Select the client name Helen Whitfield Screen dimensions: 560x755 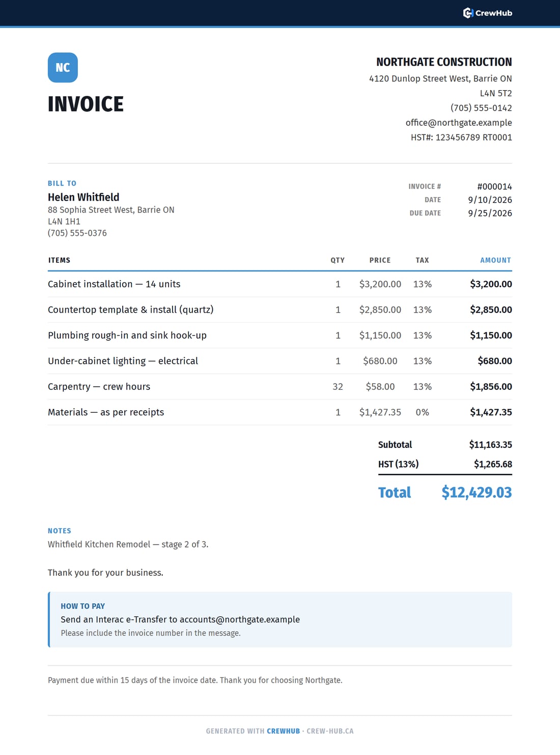click(83, 197)
